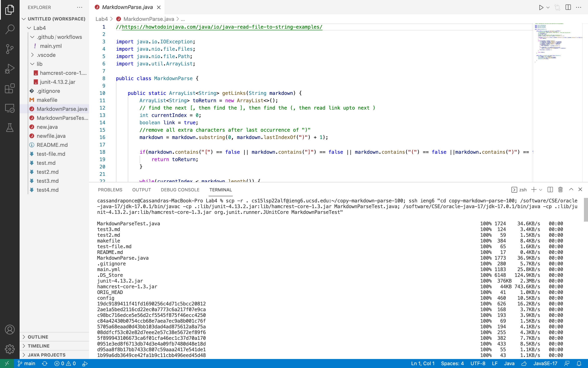Open README.md file

coord(55,145)
